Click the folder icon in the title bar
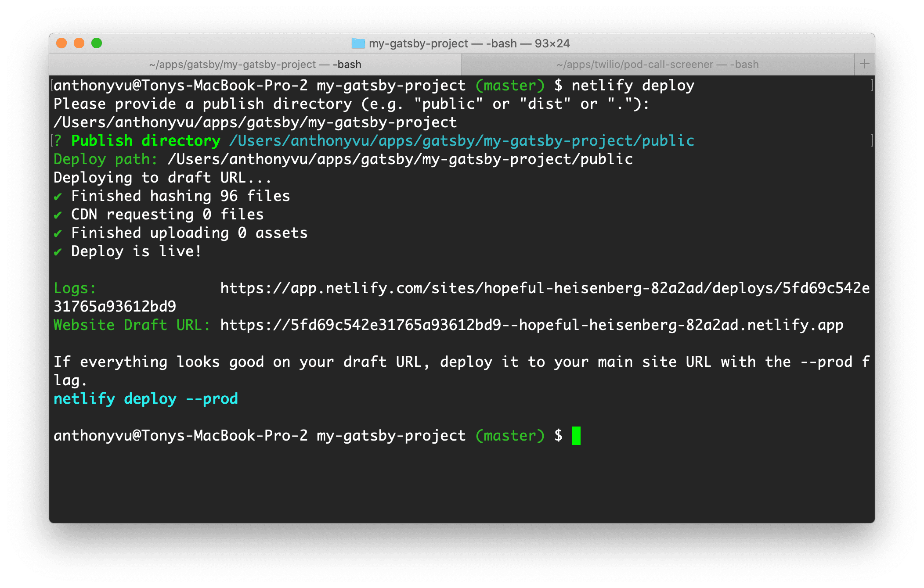Image resolution: width=924 pixels, height=588 pixels. coord(358,43)
